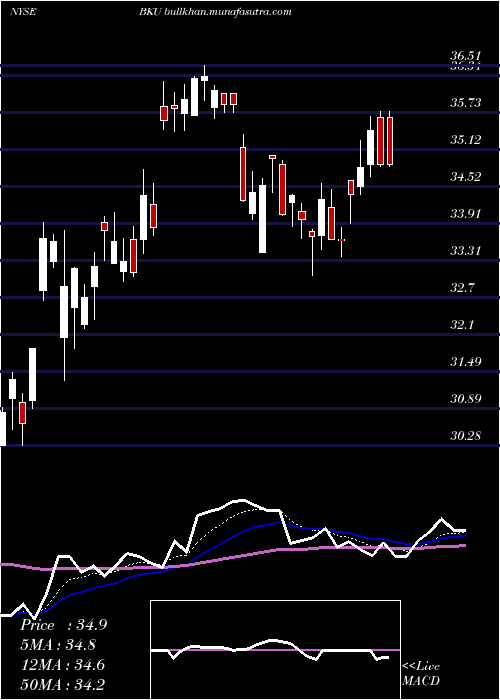The height and width of the screenshot is (700, 500).
Task: Select the 35.73 price level label
Action: click(466, 103)
